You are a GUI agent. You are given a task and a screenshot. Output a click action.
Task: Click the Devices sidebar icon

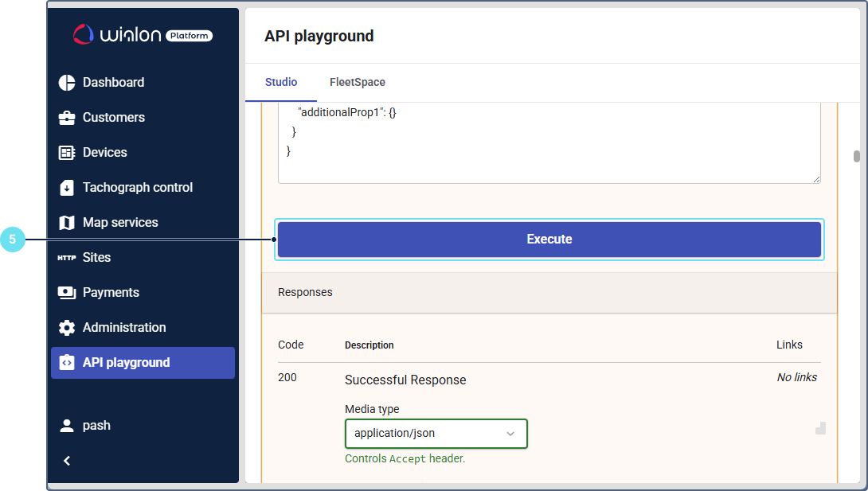(67, 153)
